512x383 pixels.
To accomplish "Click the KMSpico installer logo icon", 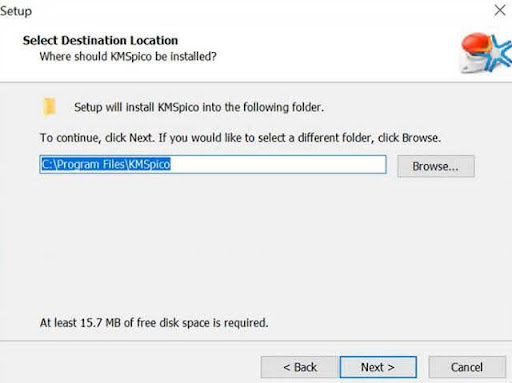I will tap(486, 52).
